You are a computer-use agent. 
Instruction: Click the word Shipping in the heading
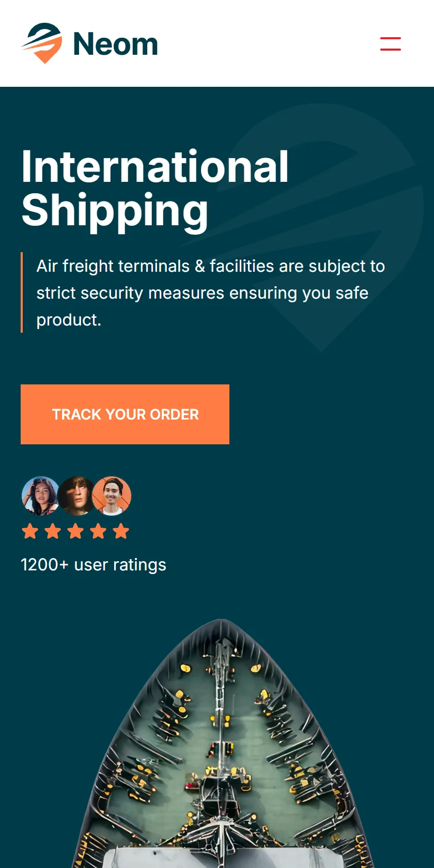pyautogui.click(x=115, y=210)
